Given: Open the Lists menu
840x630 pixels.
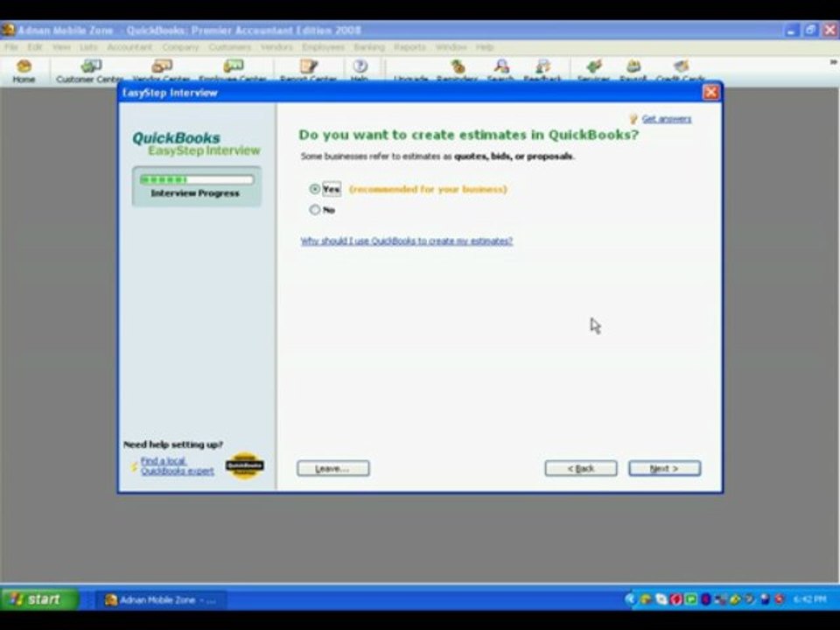Looking at the screenshot, I should (88, 47).
